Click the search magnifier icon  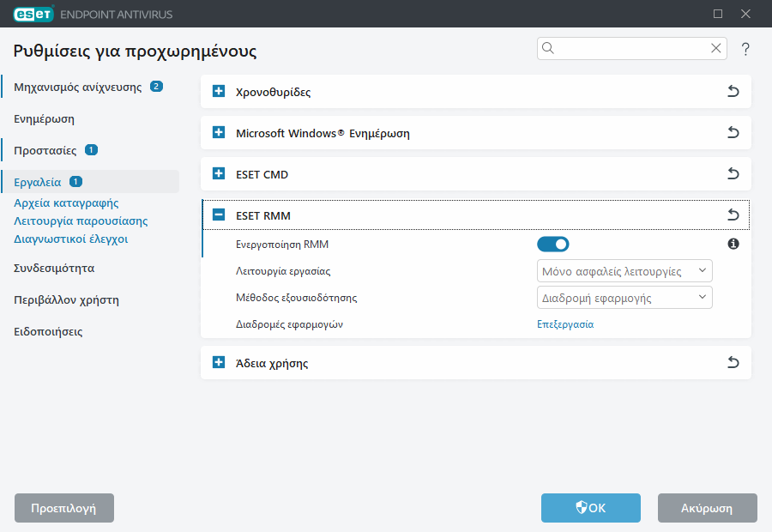548,48
